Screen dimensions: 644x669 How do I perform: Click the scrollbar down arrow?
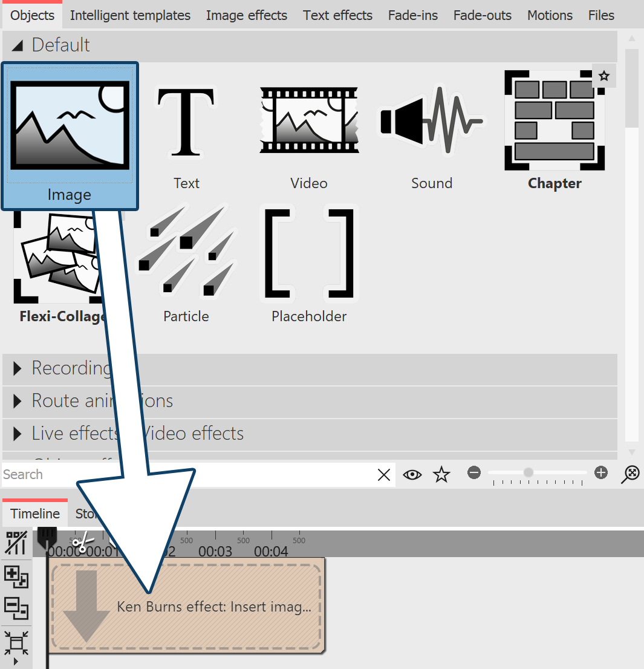632,452
